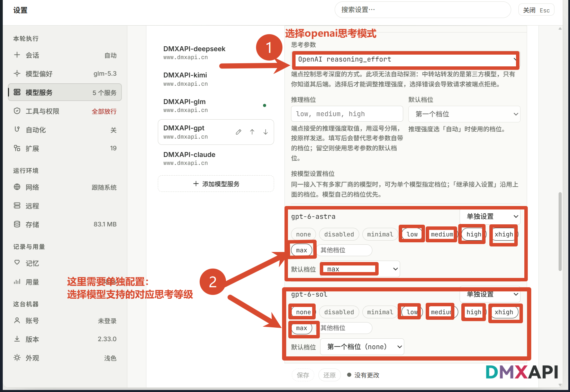Image resolution: width=570 pixels, height=392 pixels.
Task: Open gpt-6-astra 默认档位 max dropdown
Action: 360,269
